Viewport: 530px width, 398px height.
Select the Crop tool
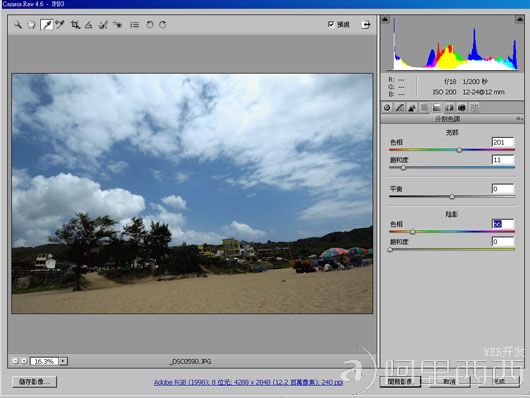point(75,25)
